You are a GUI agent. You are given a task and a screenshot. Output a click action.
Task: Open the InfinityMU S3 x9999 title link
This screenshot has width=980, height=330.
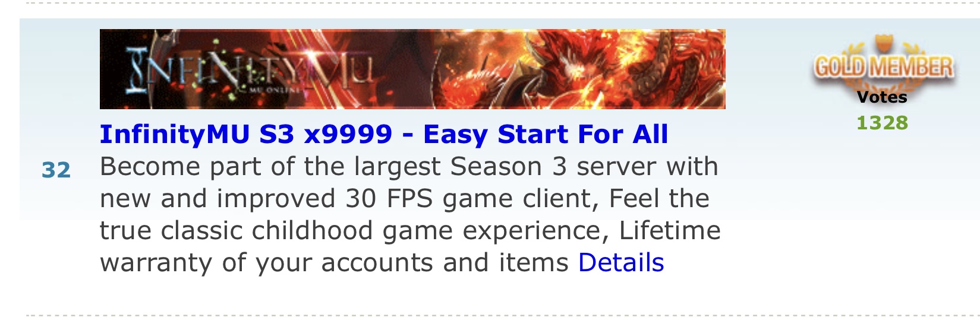pyautogui.click(x=384, y=135)
